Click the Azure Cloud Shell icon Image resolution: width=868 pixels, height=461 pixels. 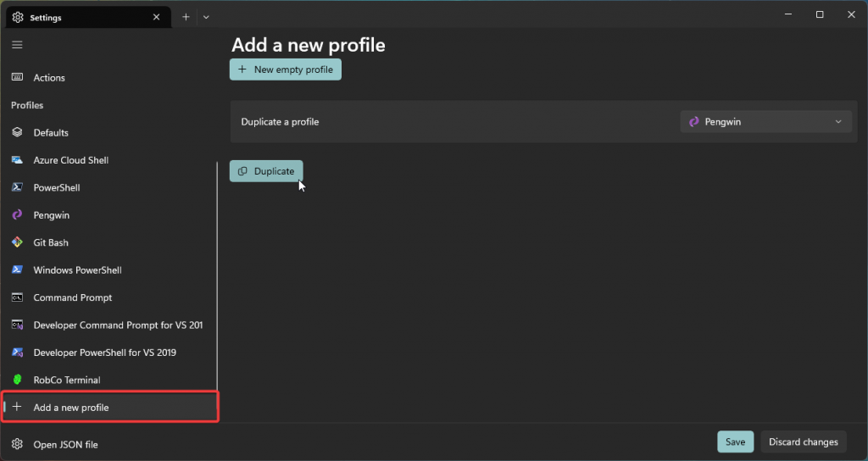coord(17,160)
